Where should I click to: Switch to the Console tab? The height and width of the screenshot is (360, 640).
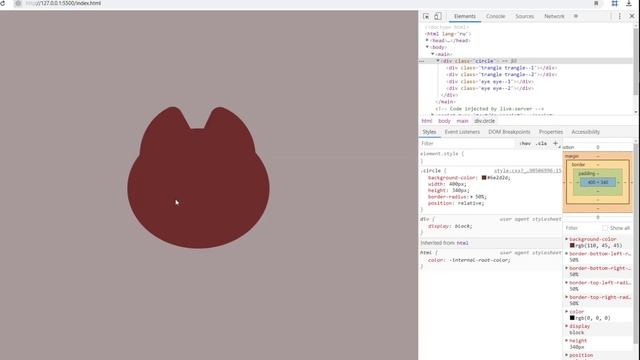tap(496, 16)
